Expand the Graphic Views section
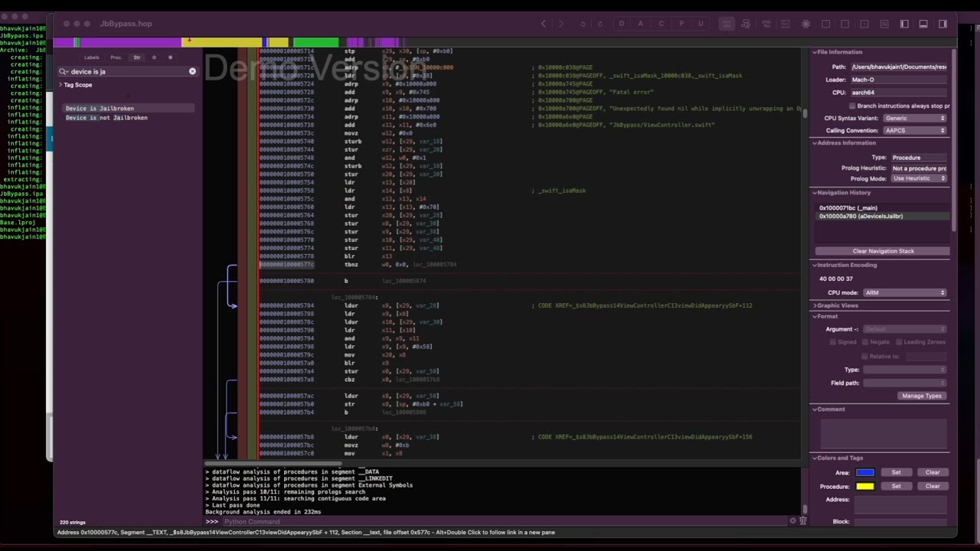This screenshot has width=980, height=551. (x=814, y=305)
